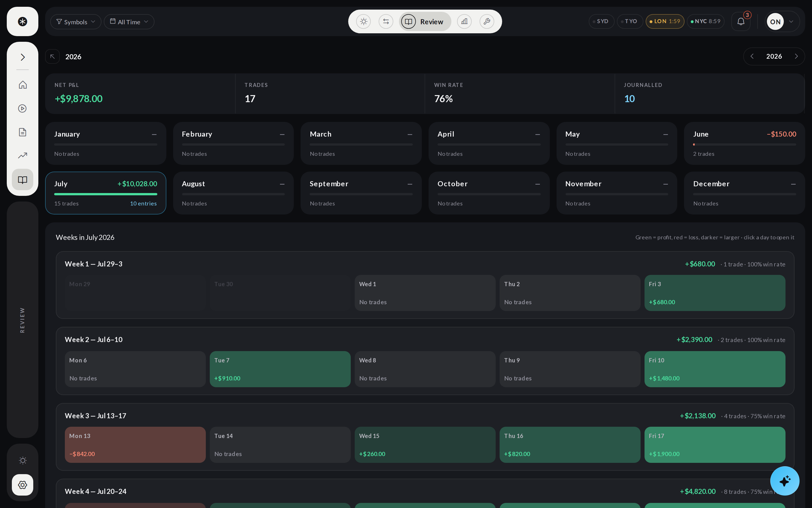Open the 10 entries link in July
The width and height of the screenshot is (812, 508).
[x=143, y=203]
